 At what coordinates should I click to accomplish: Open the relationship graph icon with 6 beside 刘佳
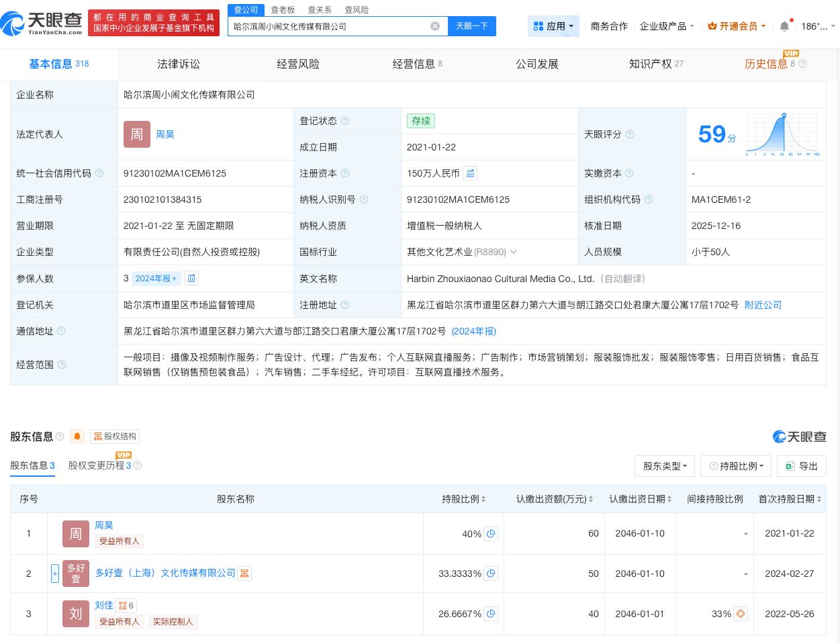126,605
